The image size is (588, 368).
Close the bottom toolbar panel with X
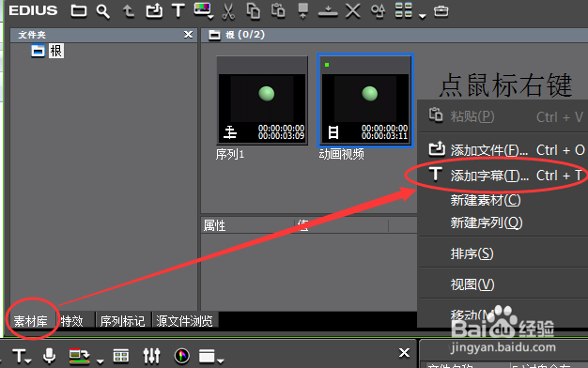pos(404,353)
